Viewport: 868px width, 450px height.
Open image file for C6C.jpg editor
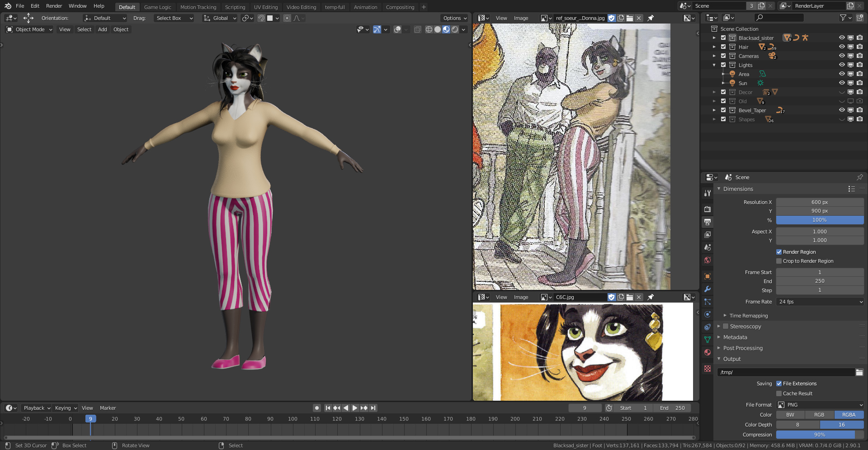point(630,297)
